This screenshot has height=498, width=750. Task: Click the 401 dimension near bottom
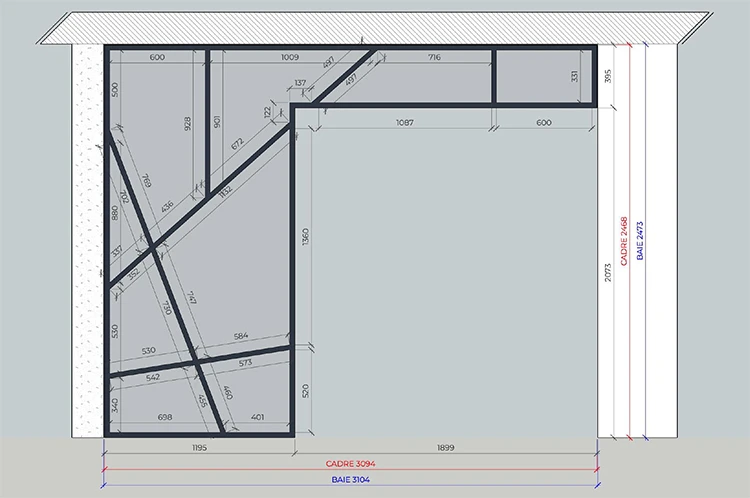(258, 416)
